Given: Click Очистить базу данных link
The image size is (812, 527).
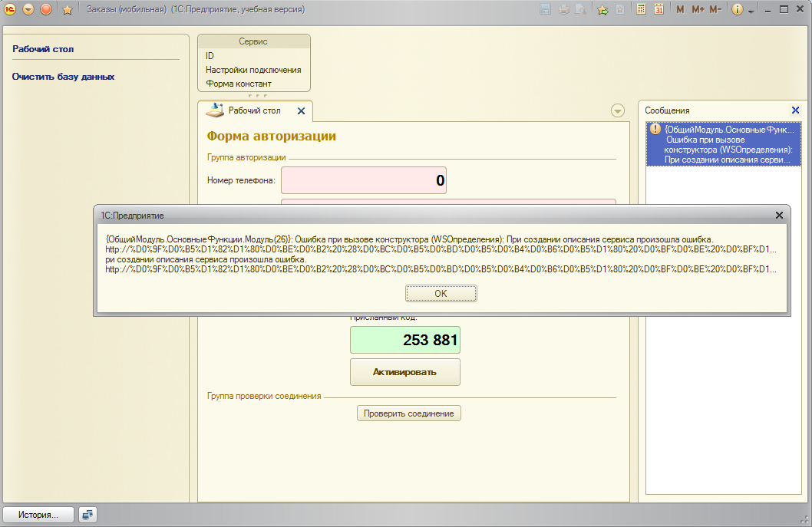Looking at the screenshot, I should [x=63, y=77].
